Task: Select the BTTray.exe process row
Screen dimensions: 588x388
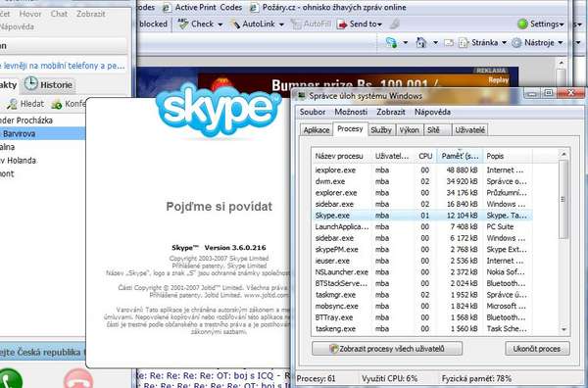Action: point(421,317)
